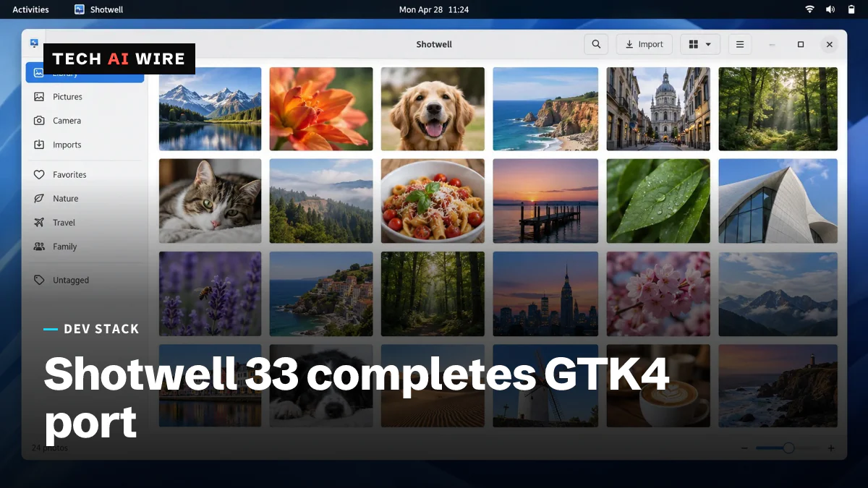Click the volume speaker icon

coord(830,9)
